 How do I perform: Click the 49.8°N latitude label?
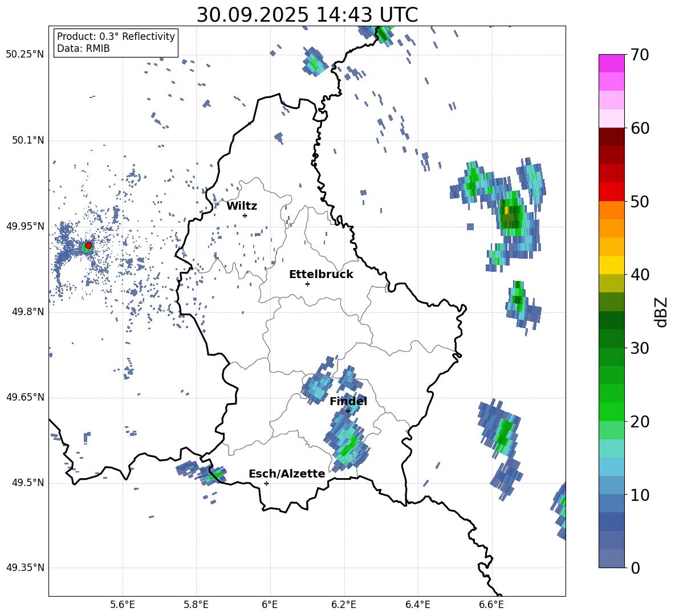(x=28, y=312)
